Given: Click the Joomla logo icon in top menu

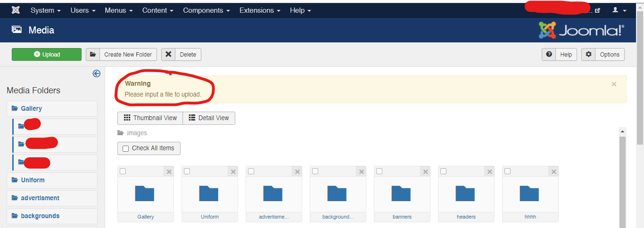Looking at the screenshot, I should pyautogui.click(x=16, y=10).
